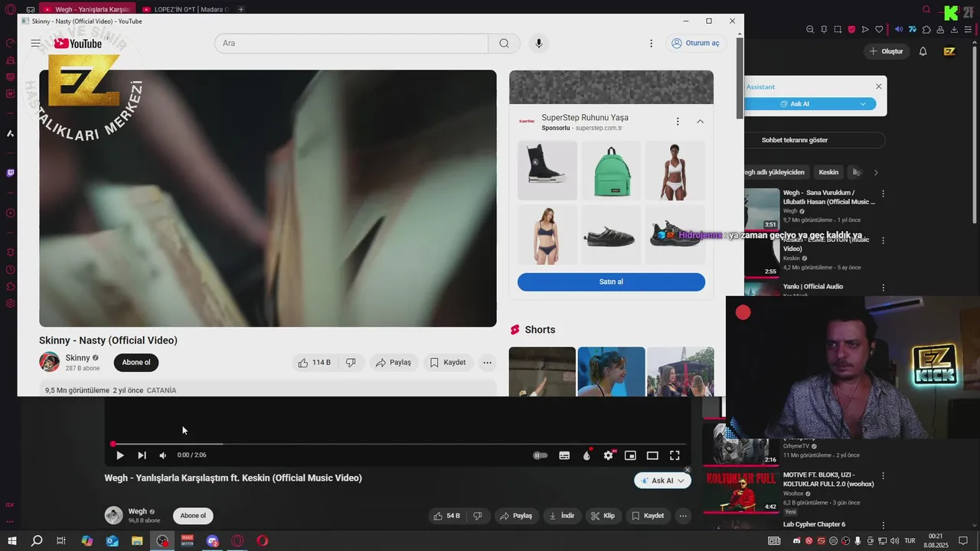Like the Wegh video (54 B)
Viewport: 980px width, 551px height.
point(447,516)
